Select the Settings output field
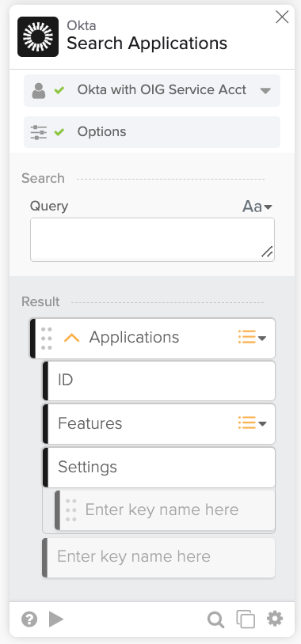The width and height of the screenshot is (301, 644). point(158,468)
